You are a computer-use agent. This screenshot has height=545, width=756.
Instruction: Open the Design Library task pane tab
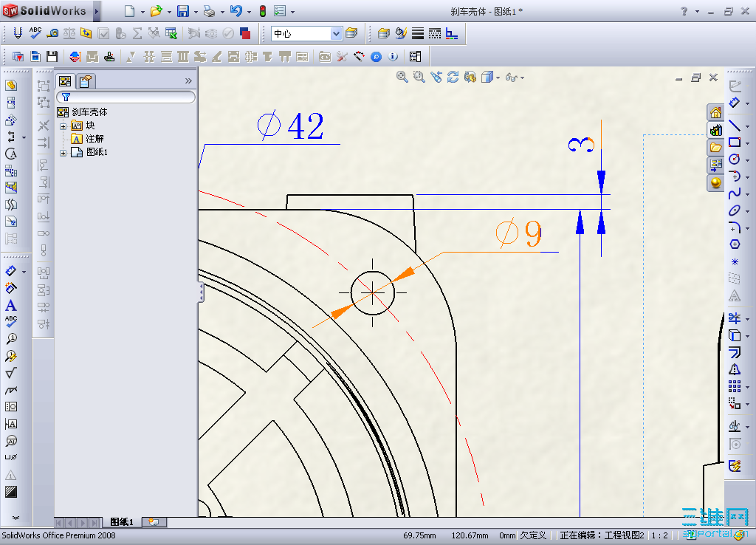point(715,130)
